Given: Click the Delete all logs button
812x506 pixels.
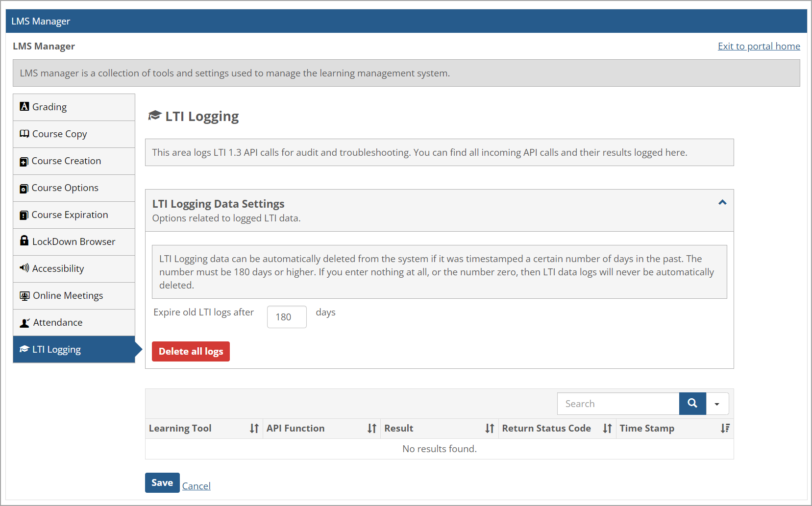Looking at the screenshot, I should (191, 351).
